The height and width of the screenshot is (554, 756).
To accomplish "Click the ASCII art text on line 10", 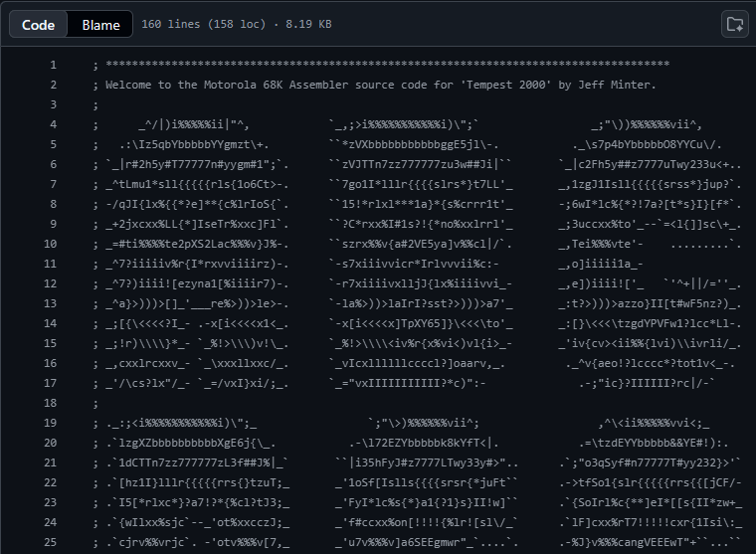I will [x=398, y=244].
